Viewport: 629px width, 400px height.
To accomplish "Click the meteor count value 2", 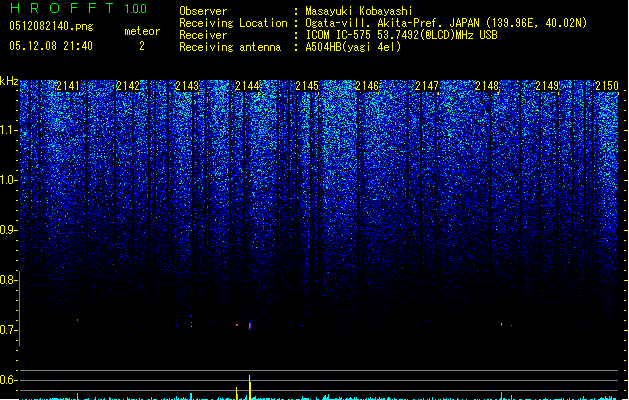I will [x=142, y=46].
